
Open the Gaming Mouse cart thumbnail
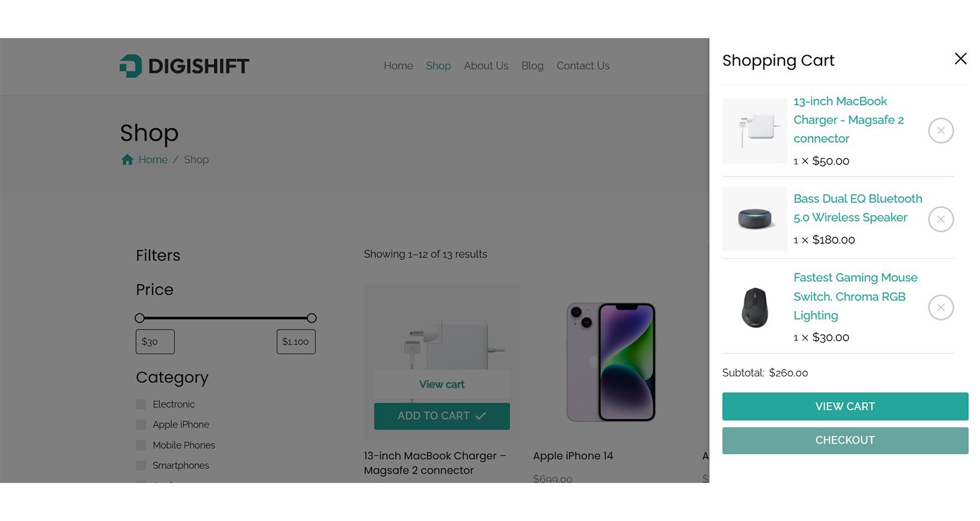(x=755, y=307)
